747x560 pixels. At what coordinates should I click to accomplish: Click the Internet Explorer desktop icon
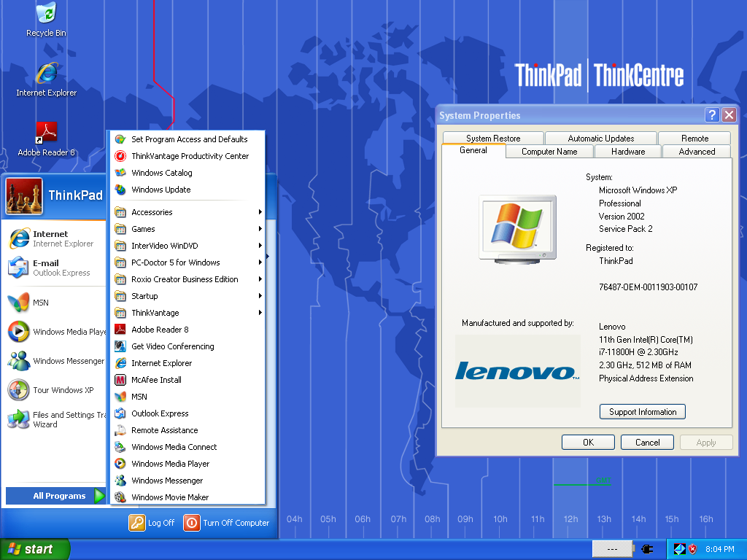pos(47,74)
